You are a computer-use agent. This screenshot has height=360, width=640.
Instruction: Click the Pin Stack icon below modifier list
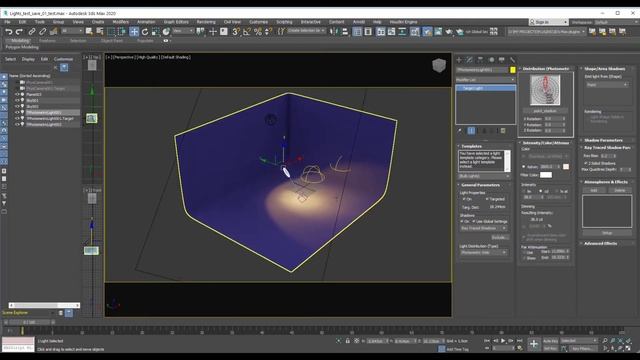click(x=460, y=131)
